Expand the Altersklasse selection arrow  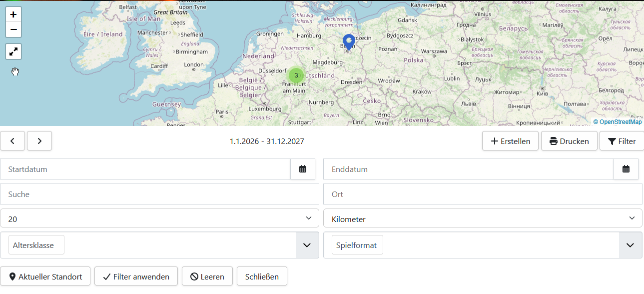point(307,245)
